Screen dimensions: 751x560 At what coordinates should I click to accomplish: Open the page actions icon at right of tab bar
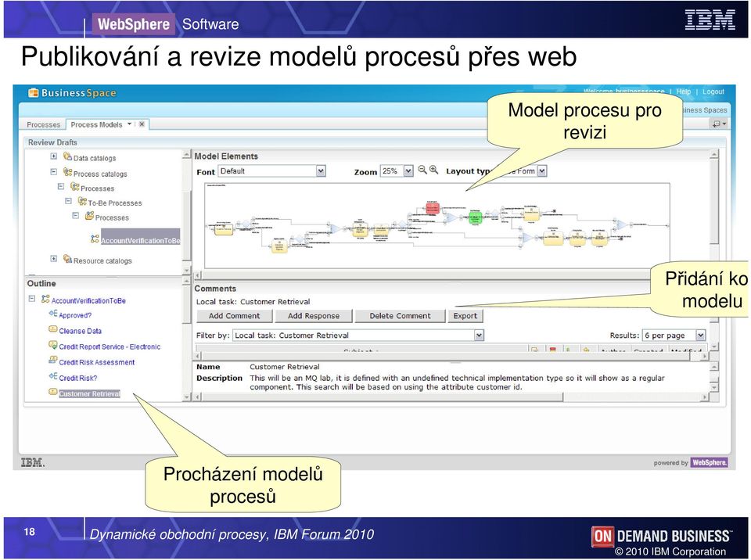coord(718,124)
